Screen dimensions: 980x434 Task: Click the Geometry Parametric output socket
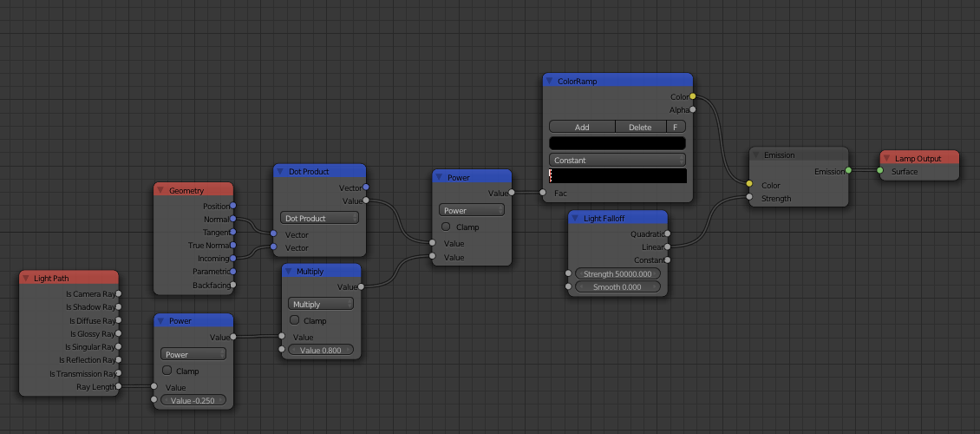point(233,272)
